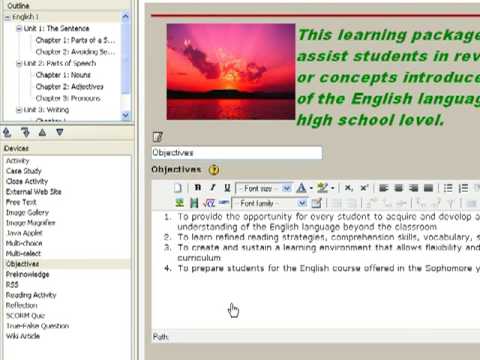Screen dimensions: 480x360
Task: Collapse Unit 3: Writing node
Action: tap(19, 110)
